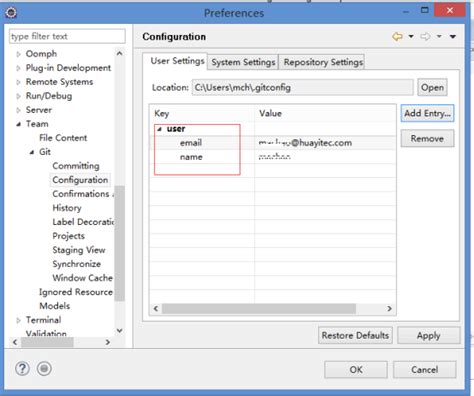Click the Remove button
Viewport: 474px width, 396px height.
click(x=427, y=138)
